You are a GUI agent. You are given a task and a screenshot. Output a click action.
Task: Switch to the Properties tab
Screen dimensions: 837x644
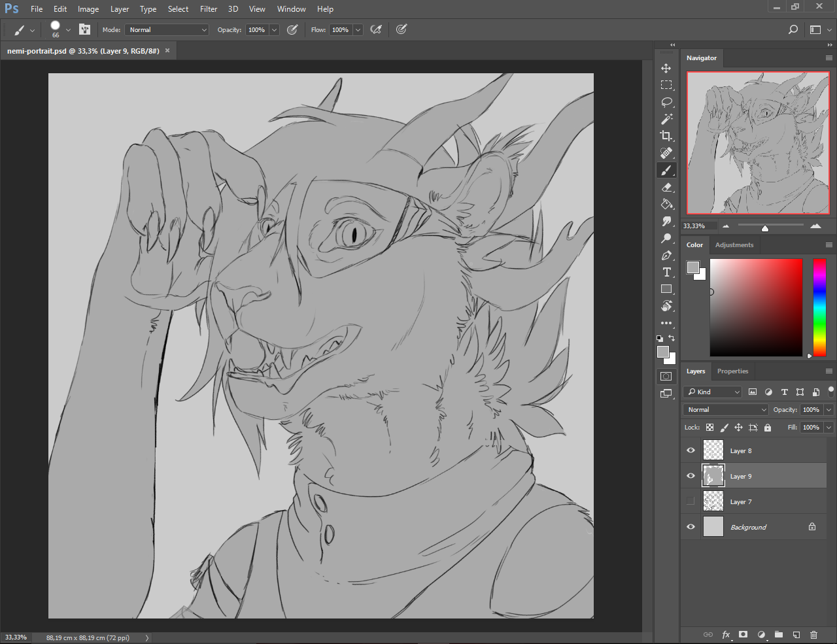(732, 371)
